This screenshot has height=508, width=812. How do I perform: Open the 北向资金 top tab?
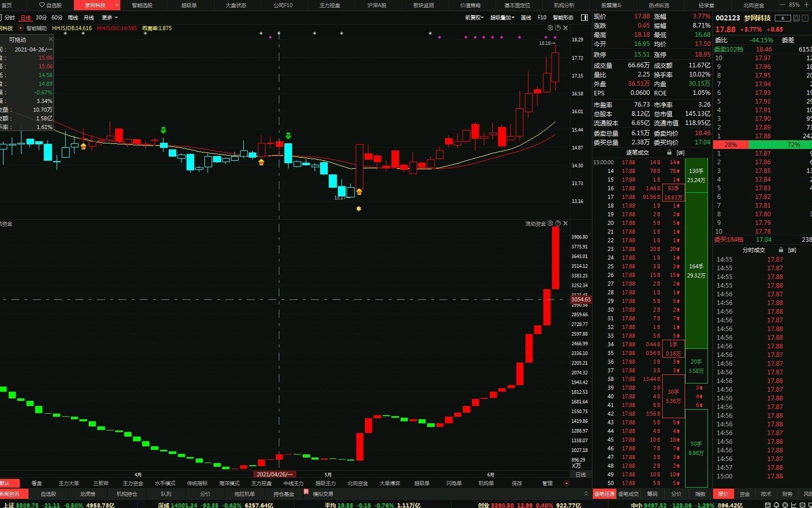click(753, 5)
